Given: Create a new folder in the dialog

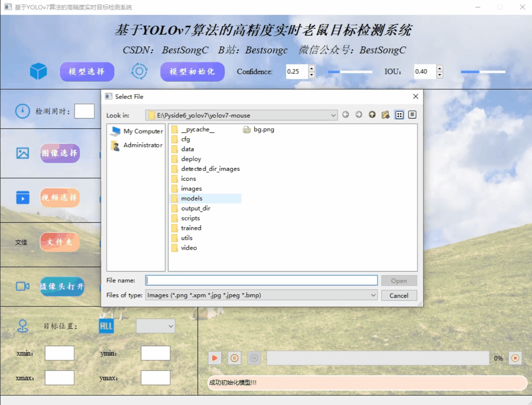Looking at the screenshot, I should 386,115.
